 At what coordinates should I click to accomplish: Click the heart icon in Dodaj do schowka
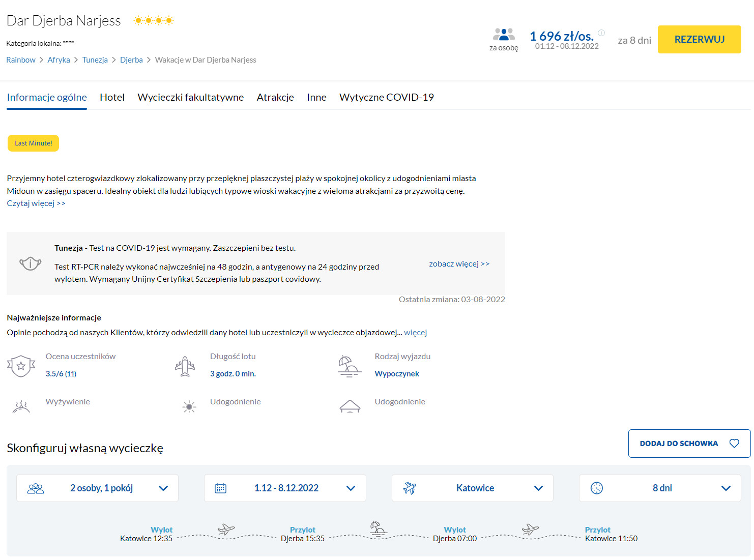734,444
